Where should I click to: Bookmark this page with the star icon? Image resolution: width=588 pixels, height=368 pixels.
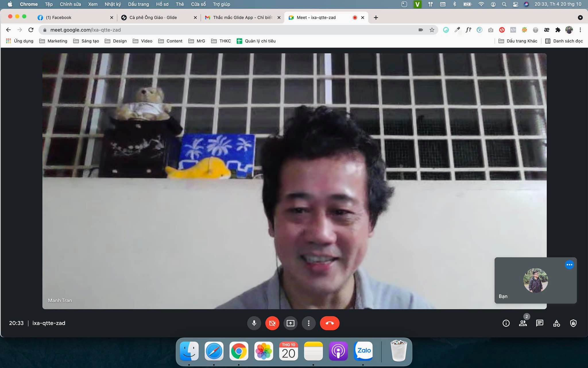click(x=432, y=30)
